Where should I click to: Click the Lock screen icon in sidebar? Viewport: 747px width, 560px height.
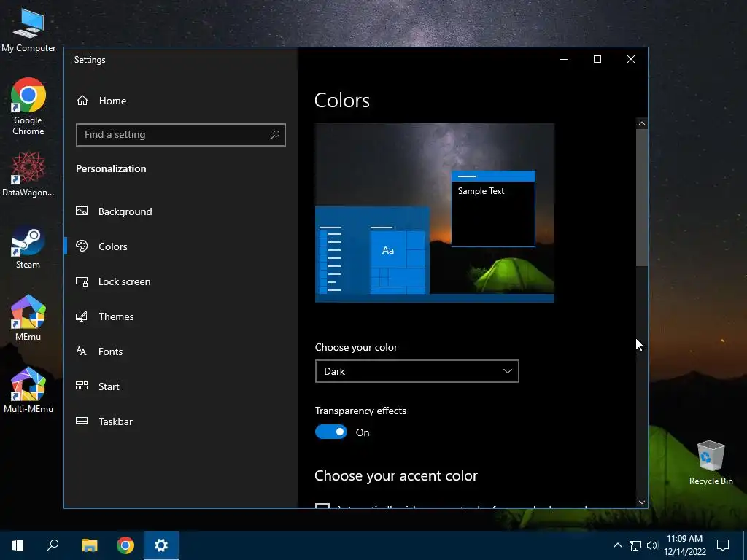[x=82, y=281]
